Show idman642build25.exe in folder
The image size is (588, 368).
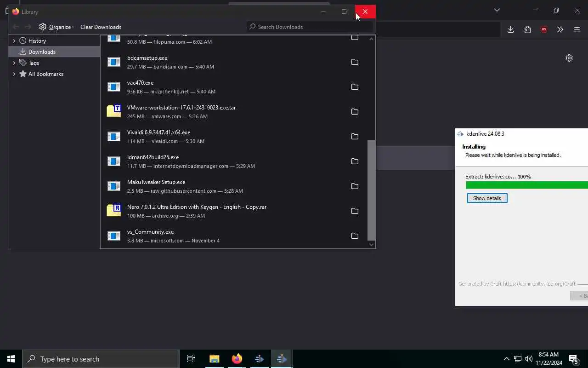click(x=355, y=161)
